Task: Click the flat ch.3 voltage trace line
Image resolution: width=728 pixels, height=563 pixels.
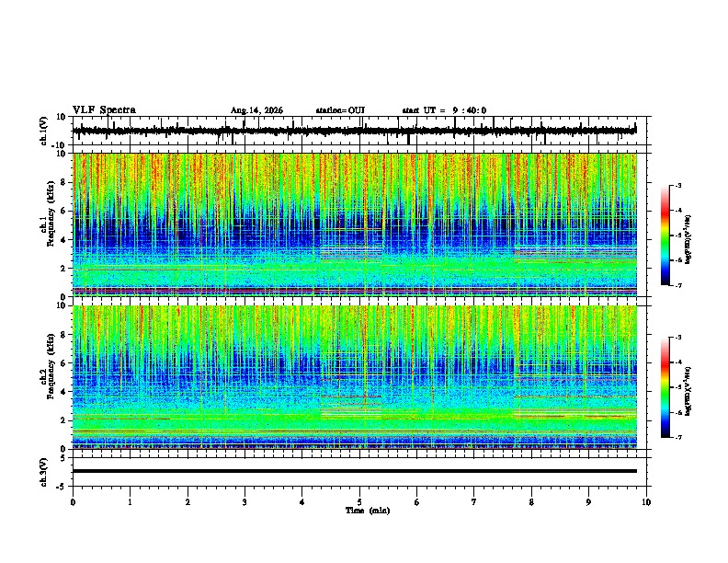Action: coord(354,471)
